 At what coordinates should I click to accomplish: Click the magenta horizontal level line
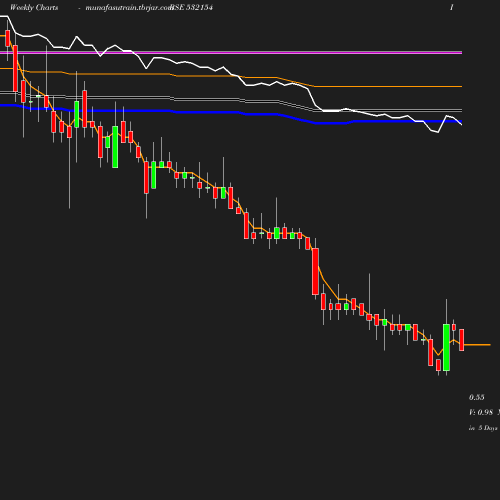point(231,52)
